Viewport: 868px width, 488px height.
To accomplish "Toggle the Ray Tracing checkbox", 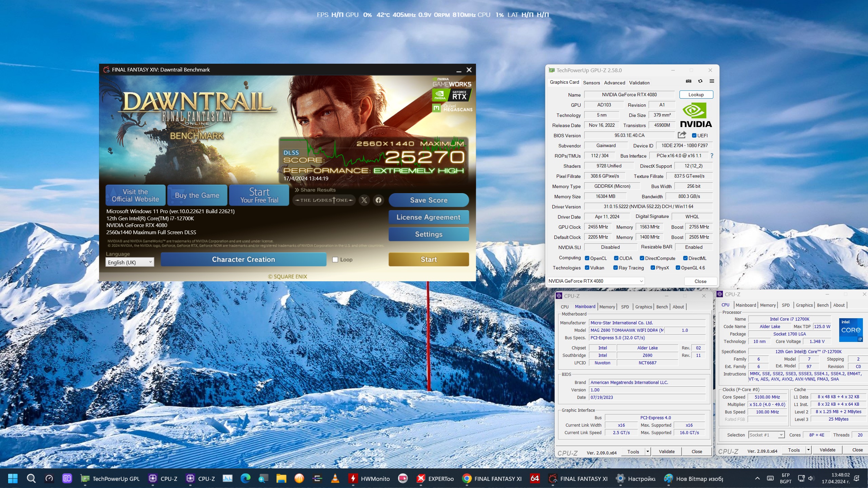I will click(615, 268).
